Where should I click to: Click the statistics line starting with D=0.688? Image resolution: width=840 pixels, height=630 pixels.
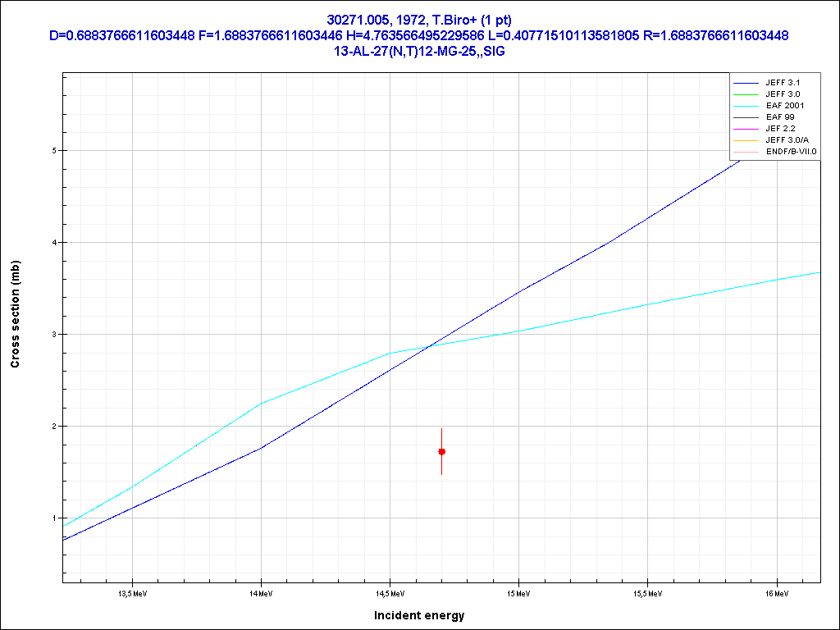click(x=419, y=35)
